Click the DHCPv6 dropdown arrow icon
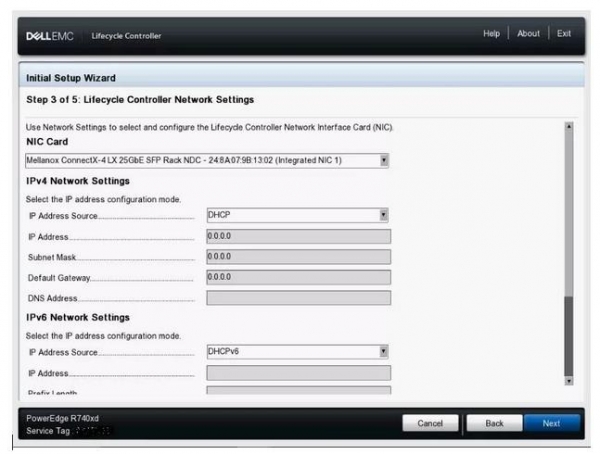 384,351
